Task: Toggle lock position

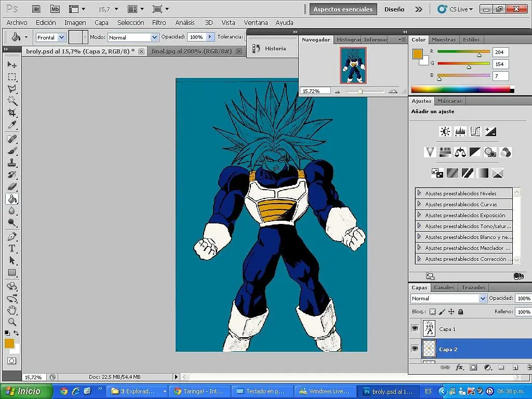Action: click(451, 312)
